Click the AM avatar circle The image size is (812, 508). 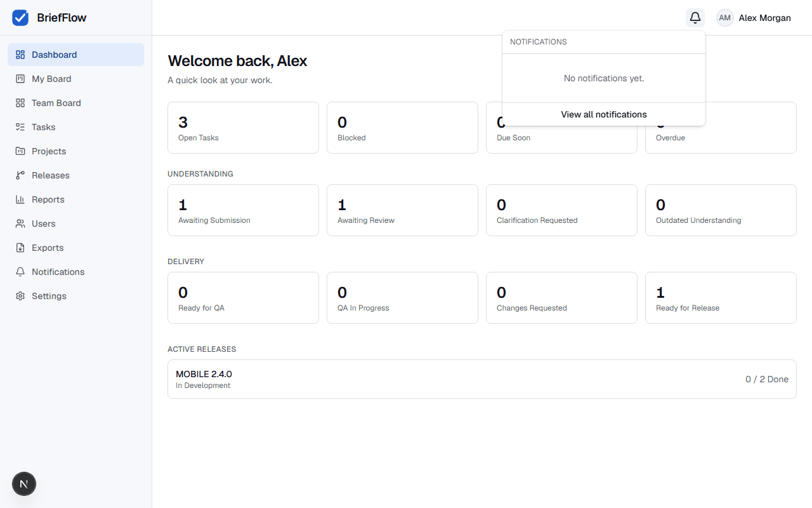tap(725, 18)
